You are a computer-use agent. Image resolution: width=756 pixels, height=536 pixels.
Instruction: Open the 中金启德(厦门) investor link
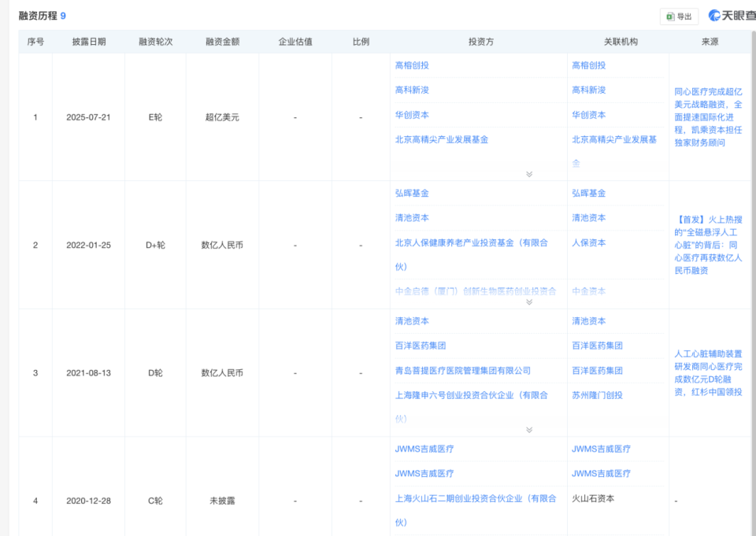(476, 290)
